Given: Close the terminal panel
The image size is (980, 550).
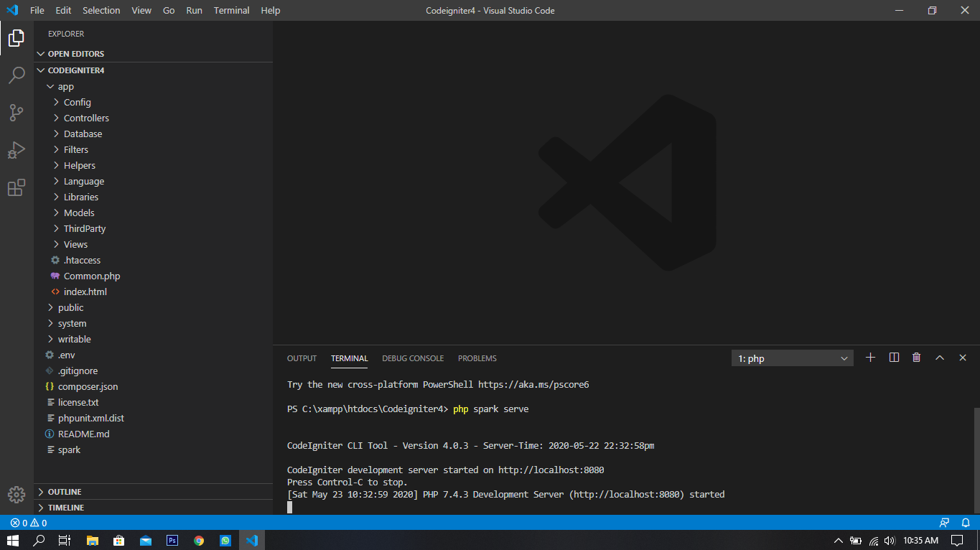Looking at the screenshot, I should 963,358.
